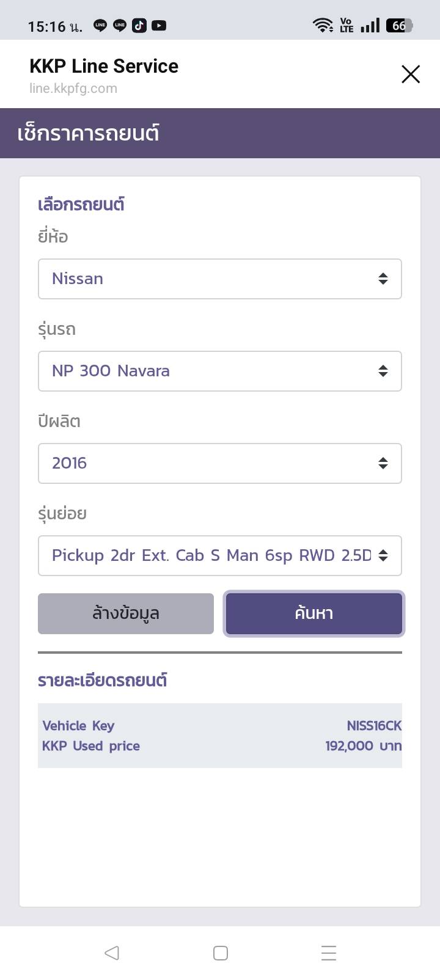The width and height of the screenshot is (440, 980).
Task: Tap the battery level indicator
Action: tap(400, 26)
